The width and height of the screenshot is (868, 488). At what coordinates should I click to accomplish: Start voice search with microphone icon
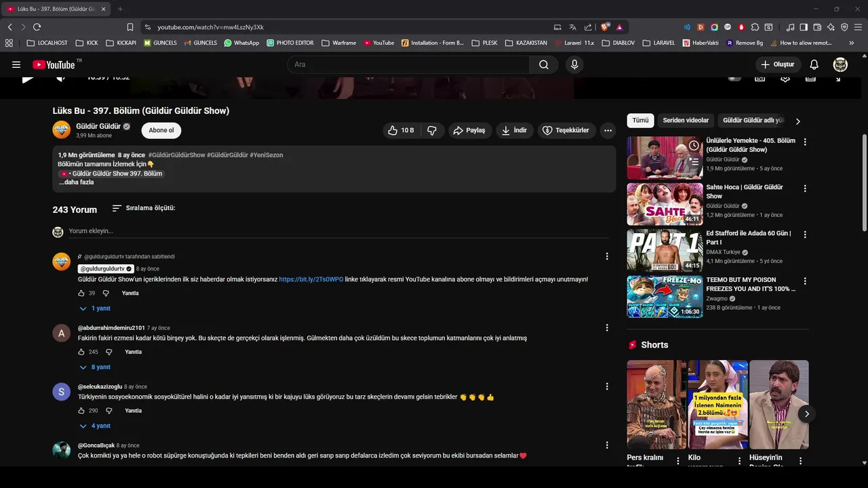(x=574, y=64)
